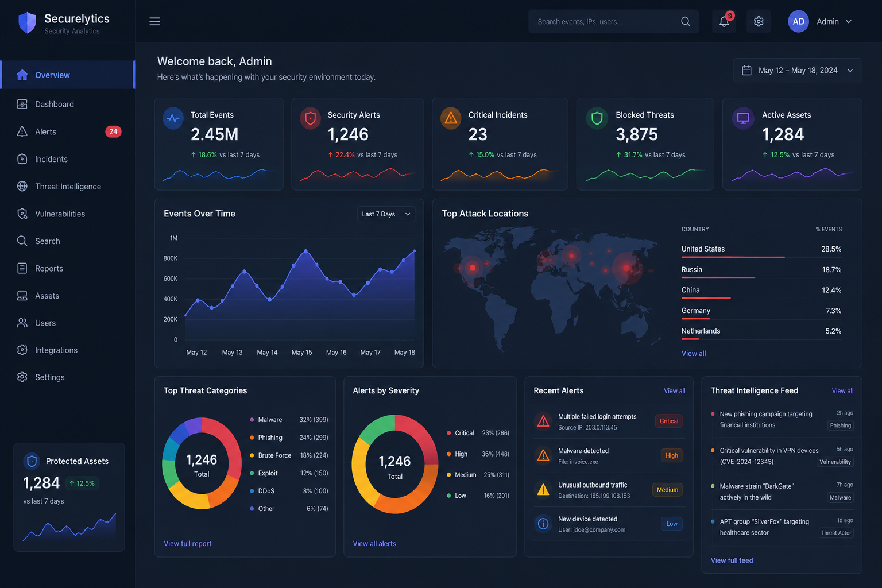This screenshot has height=588, width=882.
Task: Click the Alerts badge showing 24
Action: tap(113, 131)
